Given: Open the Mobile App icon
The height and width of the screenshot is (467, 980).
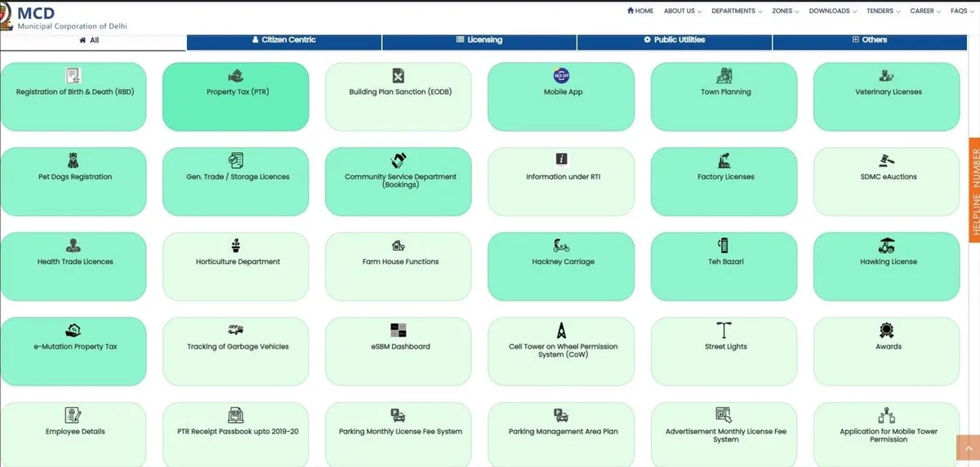Looking at the screenshot, I should [562, 76].
